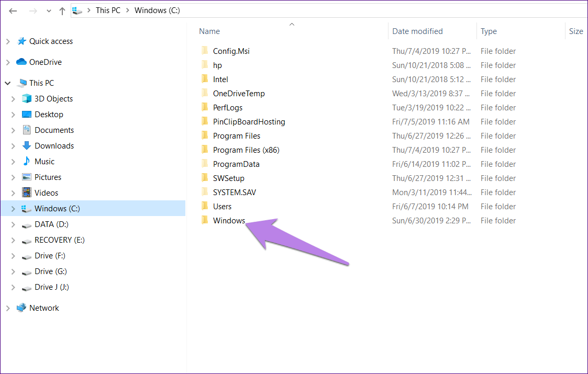Click the Users folder icon
This screenshot has height=374, width=588.
(205, 206)
